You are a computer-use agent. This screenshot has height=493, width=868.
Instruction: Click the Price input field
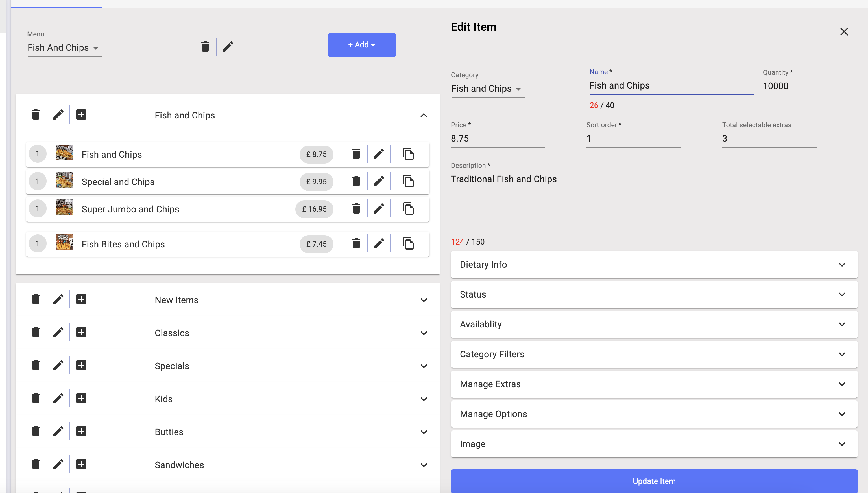coord(498,138)
